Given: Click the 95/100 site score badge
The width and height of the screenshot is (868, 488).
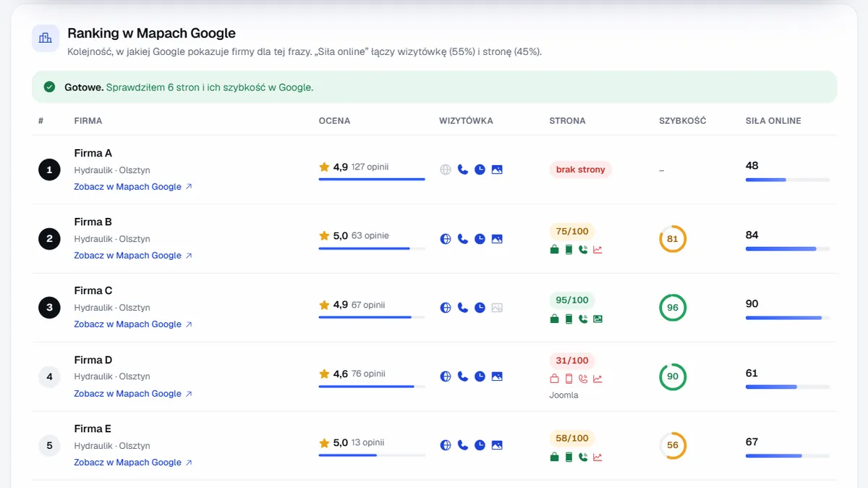Looking at the screenshot, I should click(x=571, y=300).
